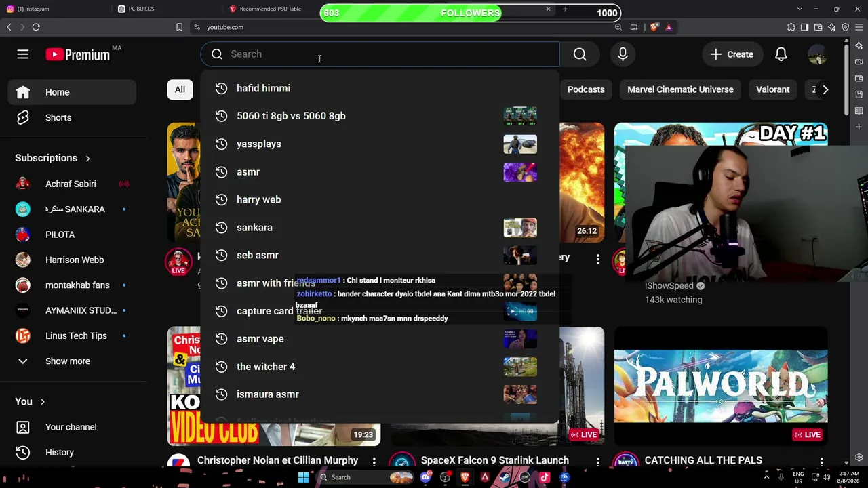Click the zoom magnifier icon in address bar
Image resolution: width=868 pixels, height=488 pixels.
(618, 27)
